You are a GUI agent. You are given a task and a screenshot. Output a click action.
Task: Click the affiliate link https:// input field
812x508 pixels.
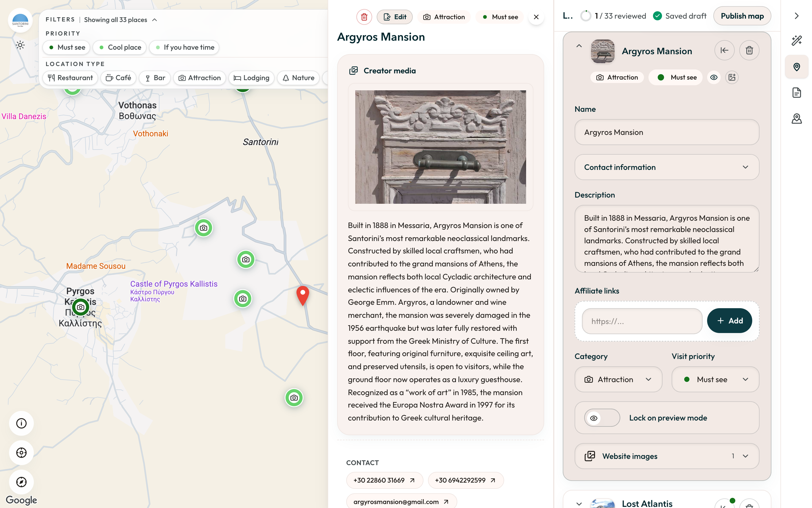[x=642, y=321]
